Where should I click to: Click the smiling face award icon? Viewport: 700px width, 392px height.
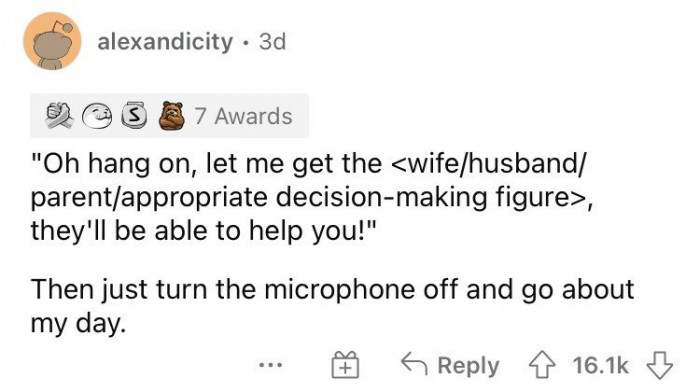pos(97,117)
